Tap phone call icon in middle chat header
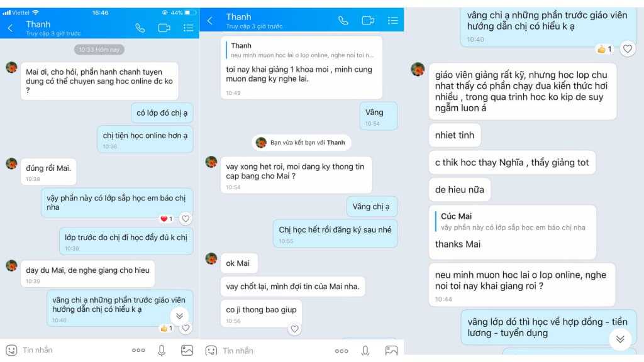 [343, 21]
